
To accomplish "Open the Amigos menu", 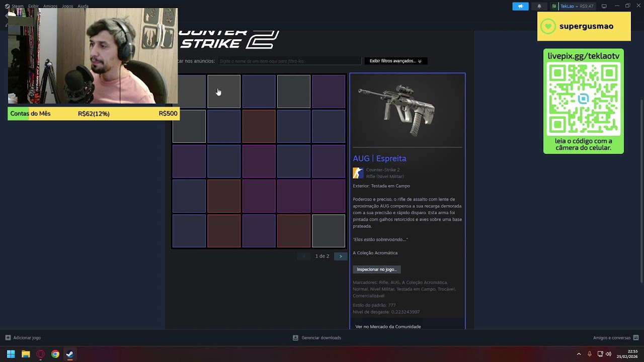I will 50,6.
